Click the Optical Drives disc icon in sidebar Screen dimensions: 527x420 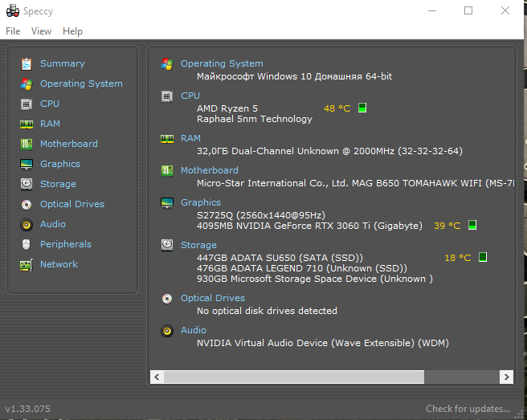click(27, 204)
